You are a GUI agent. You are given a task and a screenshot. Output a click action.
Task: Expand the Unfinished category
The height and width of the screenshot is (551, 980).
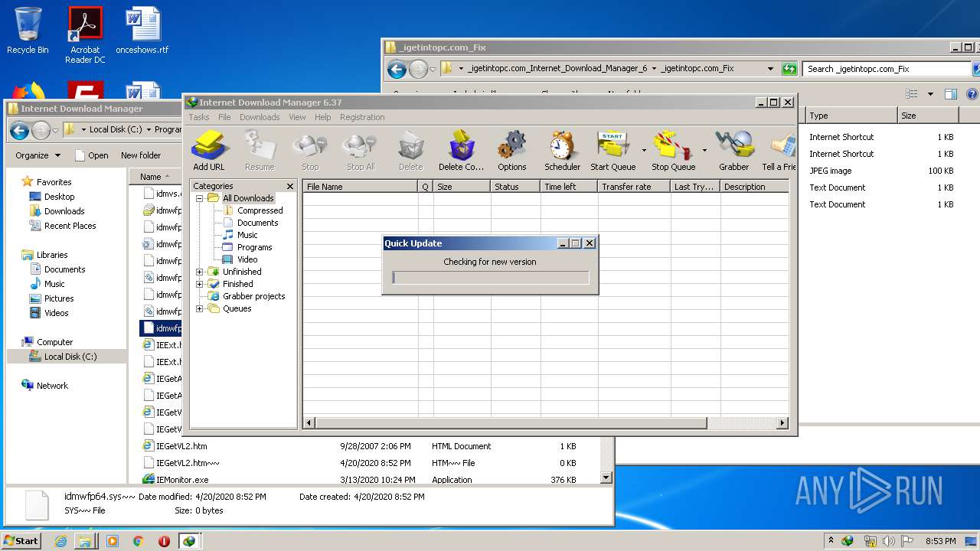point(200,272)
